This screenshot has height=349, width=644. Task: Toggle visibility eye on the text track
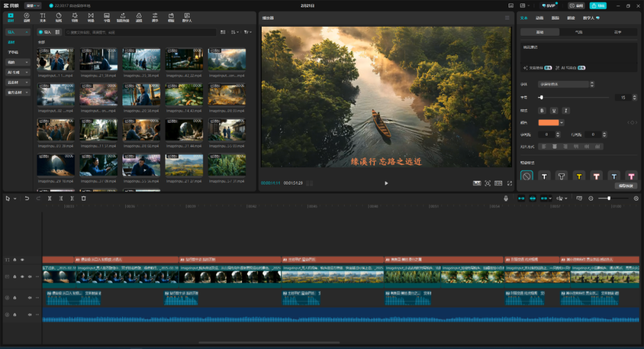pyautogui.click(x=22, y=260)
